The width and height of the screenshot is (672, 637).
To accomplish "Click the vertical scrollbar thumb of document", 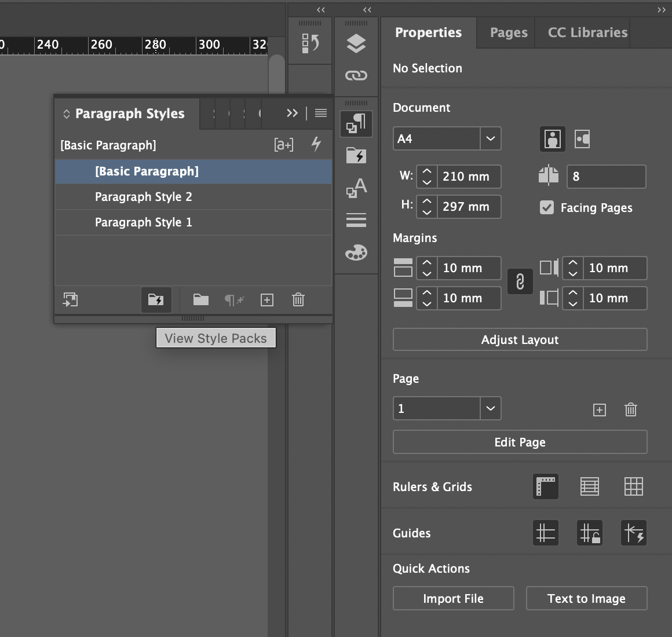I will click(277, 74).
